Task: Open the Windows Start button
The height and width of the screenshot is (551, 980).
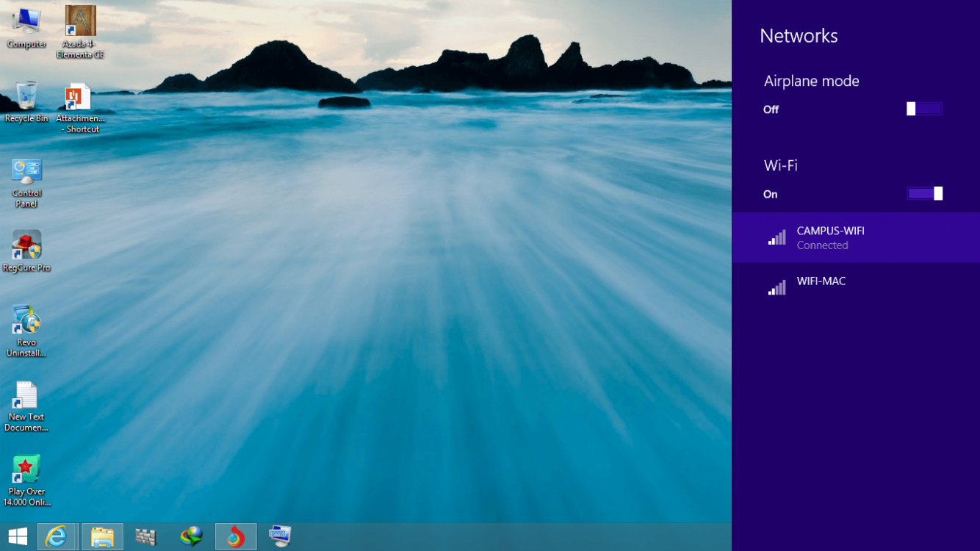Action: pos(18,536)
